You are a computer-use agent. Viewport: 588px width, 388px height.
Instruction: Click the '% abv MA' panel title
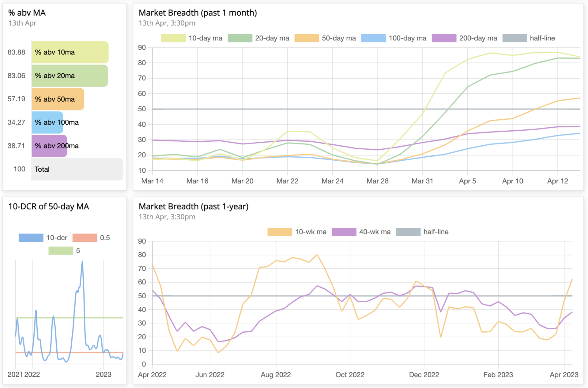point(27,13)
